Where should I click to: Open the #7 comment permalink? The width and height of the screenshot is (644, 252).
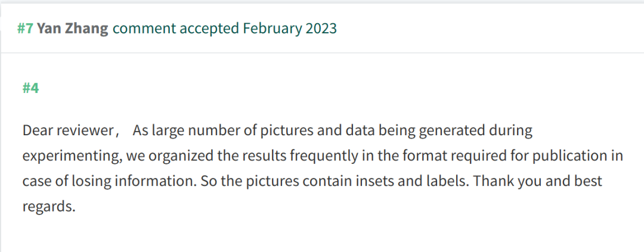(x=25, y=29)
